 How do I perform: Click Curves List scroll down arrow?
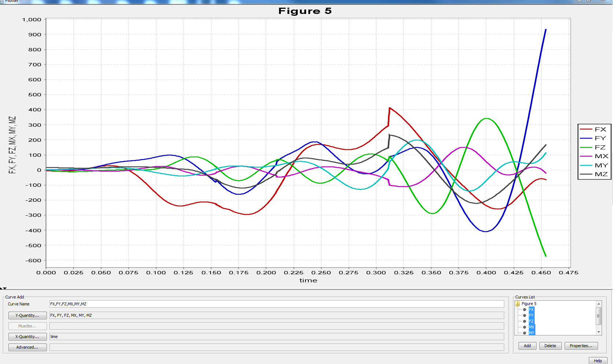tap(599, 332)
